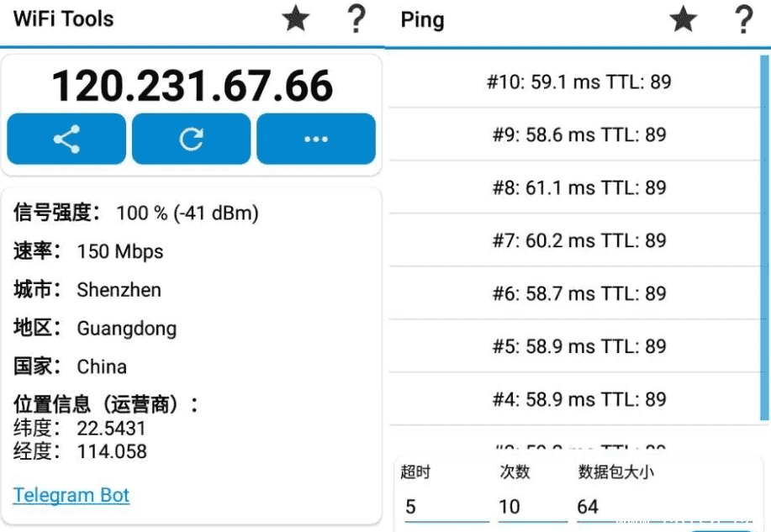The width and height of the screenshot is (771, 532).
Task: Tap the star icon in the Ping header
Action: 683,18
